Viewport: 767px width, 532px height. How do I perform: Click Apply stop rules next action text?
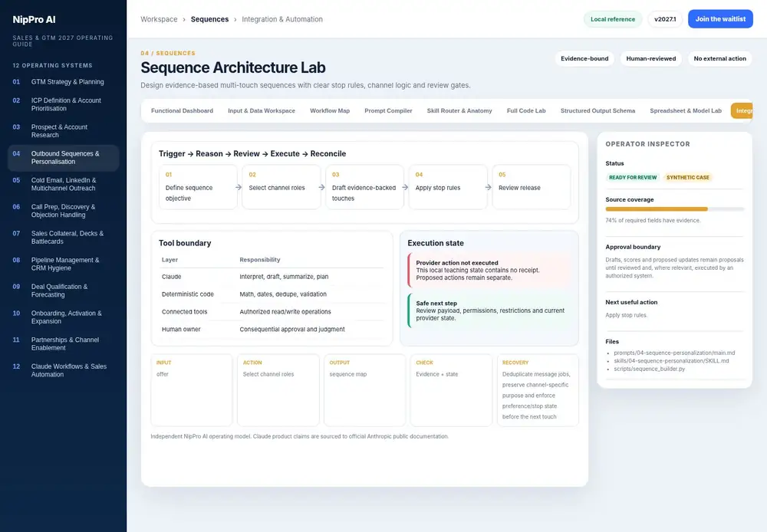pyautogui.click(x=626, y=315)
